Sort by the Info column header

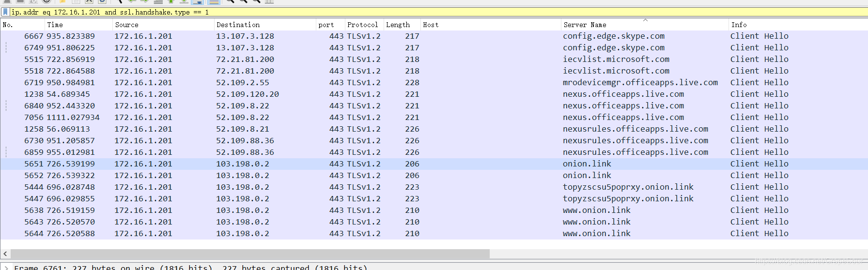click(x=798, y=25)
